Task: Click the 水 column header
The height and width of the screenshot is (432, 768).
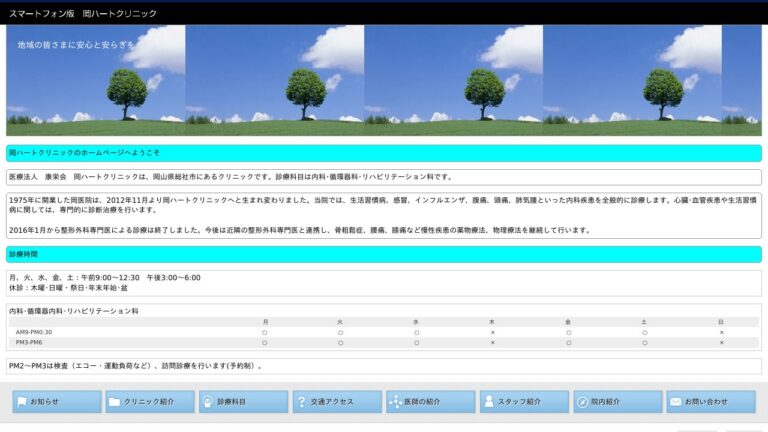Action: point(416,322)
